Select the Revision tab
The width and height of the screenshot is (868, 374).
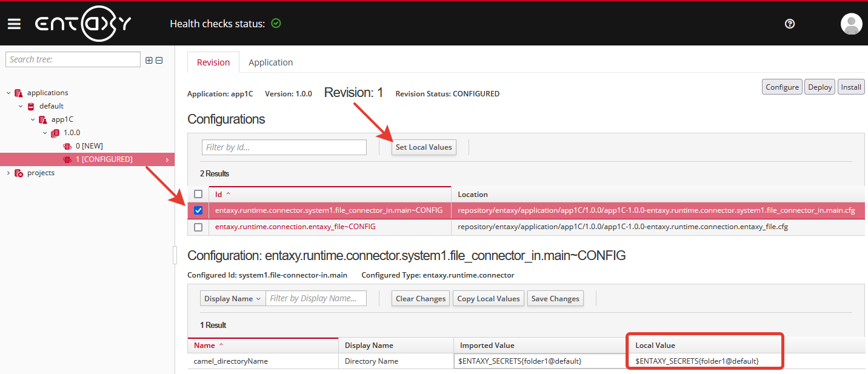click(213, 62)
